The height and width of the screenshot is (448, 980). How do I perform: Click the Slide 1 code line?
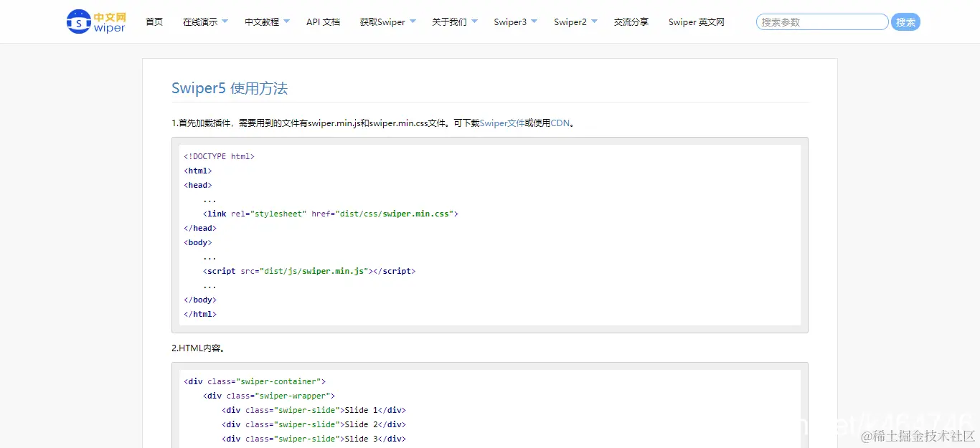pos(314,410)
